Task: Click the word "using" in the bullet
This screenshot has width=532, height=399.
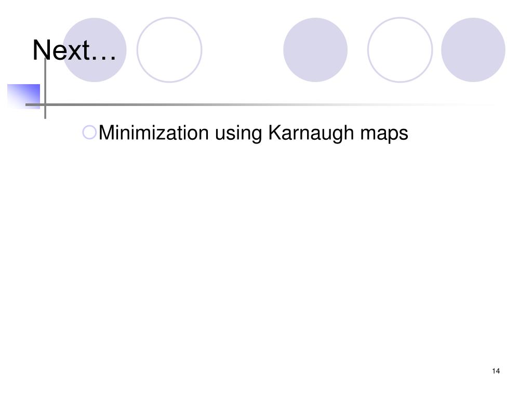Action: coord(238,134)
